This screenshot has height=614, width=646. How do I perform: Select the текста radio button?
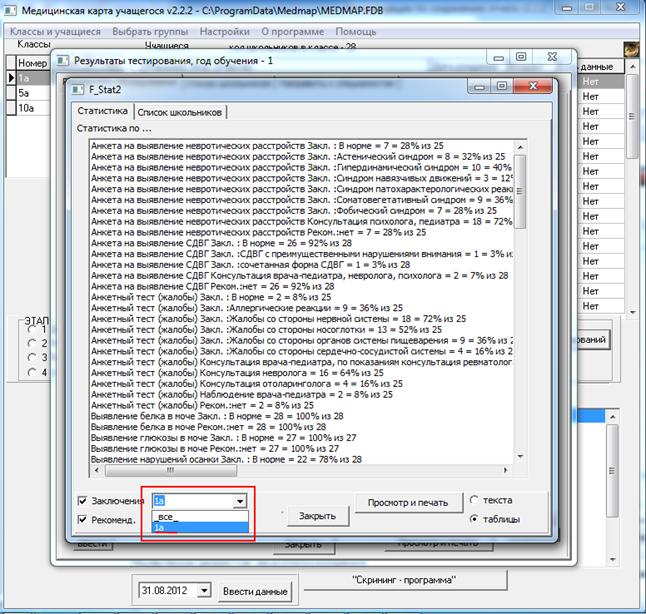pos(475,499)
